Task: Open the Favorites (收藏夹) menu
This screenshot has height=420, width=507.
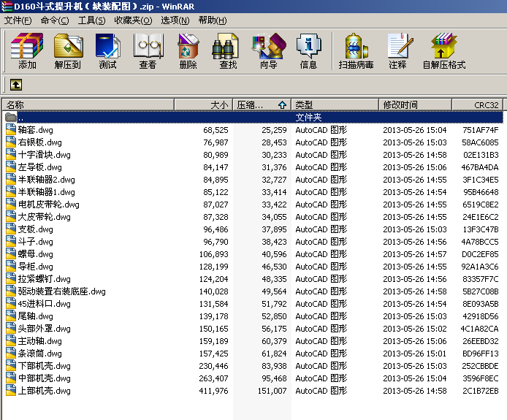Action: 133,20
